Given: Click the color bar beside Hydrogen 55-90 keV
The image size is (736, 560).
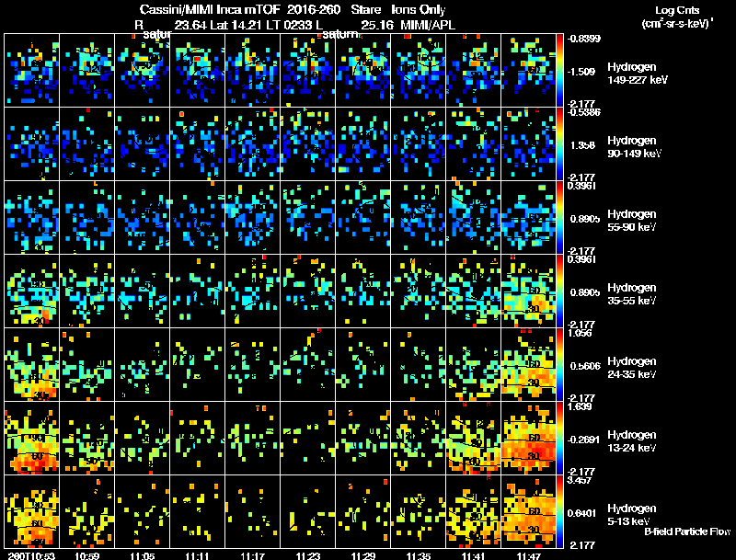Looking at the screenshot, I should [559, 218].
